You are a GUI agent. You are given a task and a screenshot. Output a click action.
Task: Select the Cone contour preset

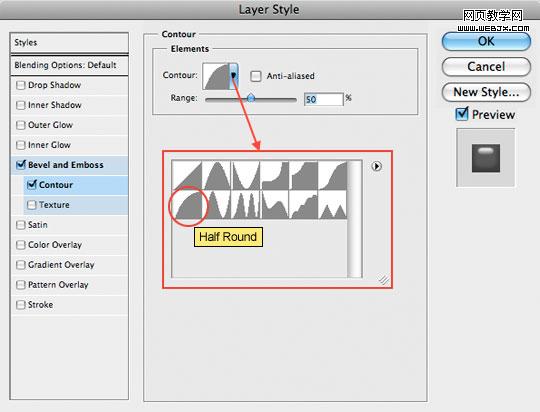[216, 175]
